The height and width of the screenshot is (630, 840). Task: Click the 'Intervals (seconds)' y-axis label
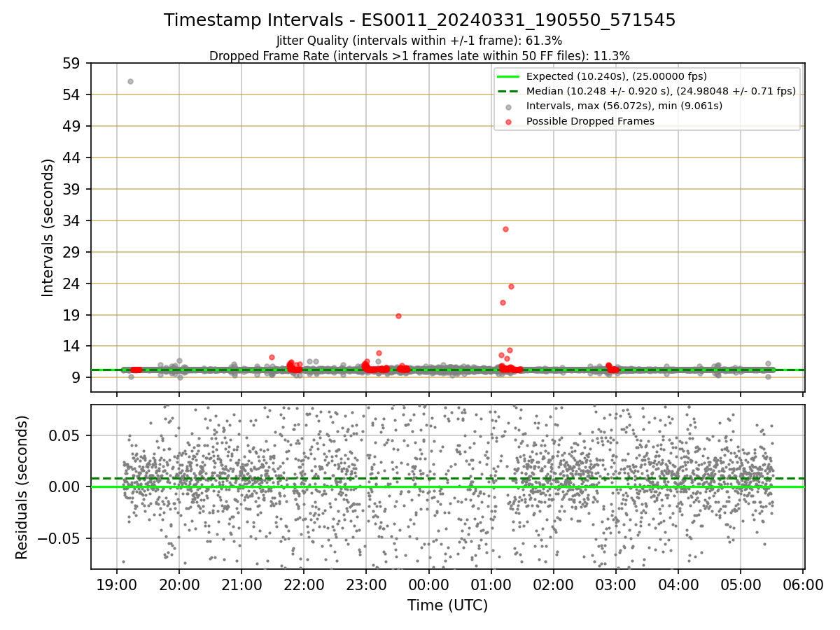pos(48,227)
